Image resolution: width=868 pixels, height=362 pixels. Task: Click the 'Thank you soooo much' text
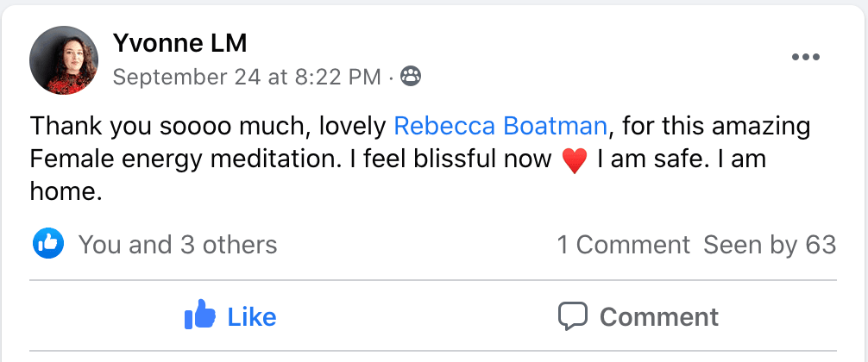click(155, 128)
